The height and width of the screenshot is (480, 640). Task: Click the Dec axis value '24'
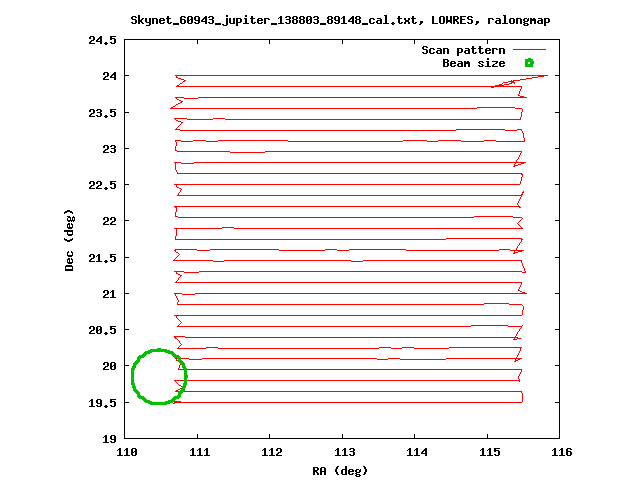[x=109, y=76]
